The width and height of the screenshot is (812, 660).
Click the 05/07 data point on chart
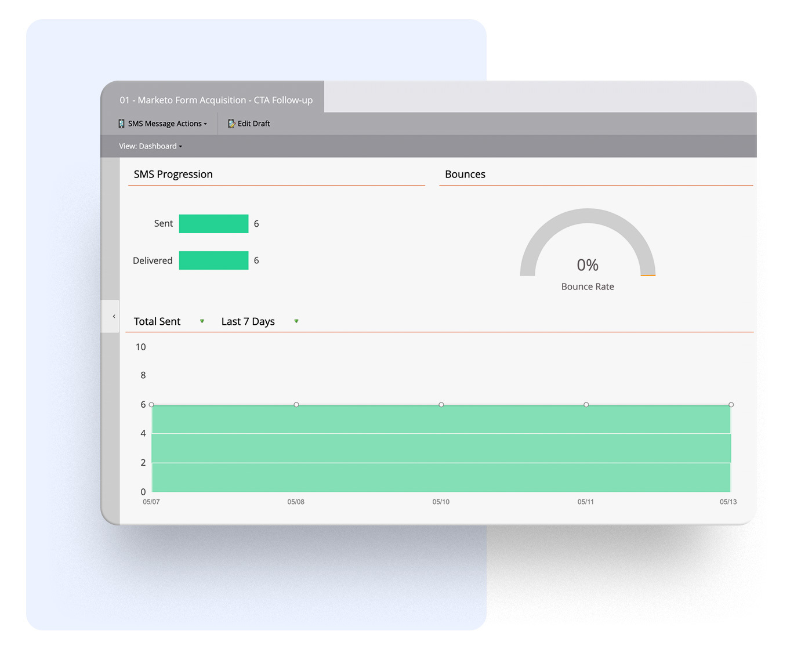(x=151, y=405)
